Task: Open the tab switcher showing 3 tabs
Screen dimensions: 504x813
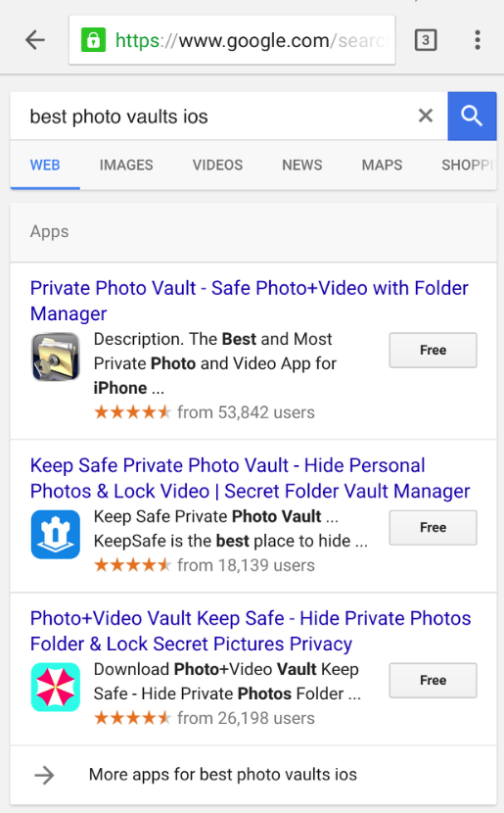Action: (x=426, y=40)
